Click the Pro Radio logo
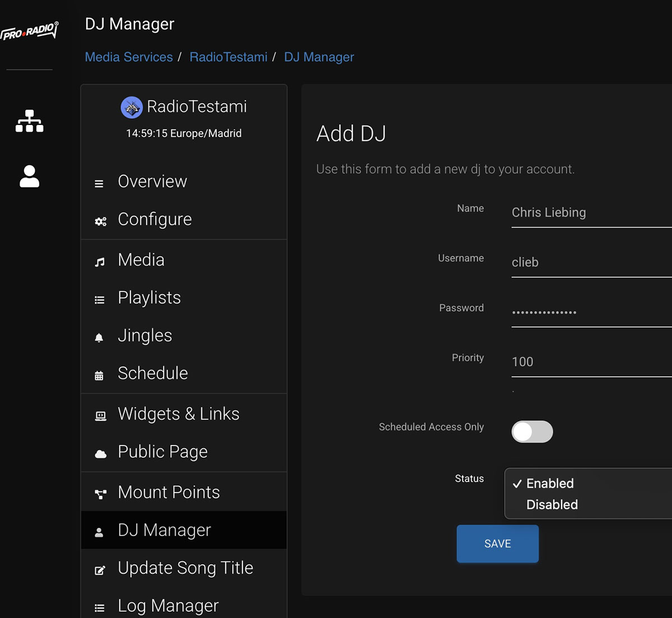 tap(30, 31)
